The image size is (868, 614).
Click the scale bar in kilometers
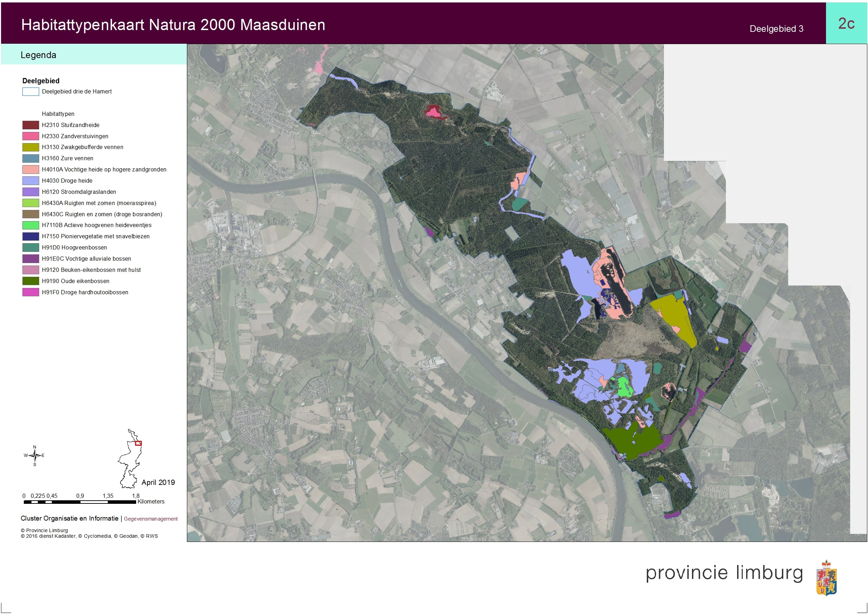pyautogui.click(x=79, y=502)
